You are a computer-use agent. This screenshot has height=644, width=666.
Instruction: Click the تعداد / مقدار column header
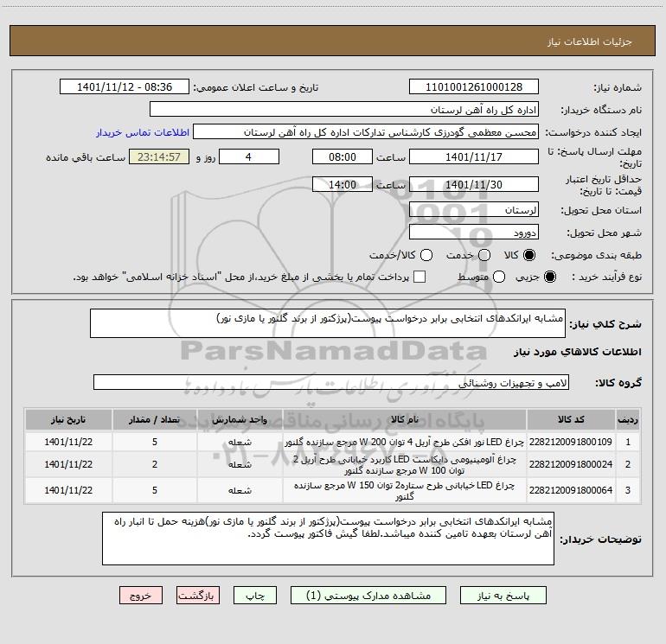[x=155, y=420]
